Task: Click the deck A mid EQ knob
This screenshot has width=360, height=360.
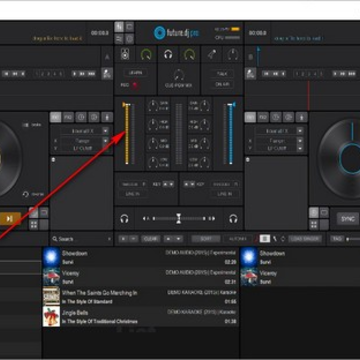Action: tap(153, 143)
